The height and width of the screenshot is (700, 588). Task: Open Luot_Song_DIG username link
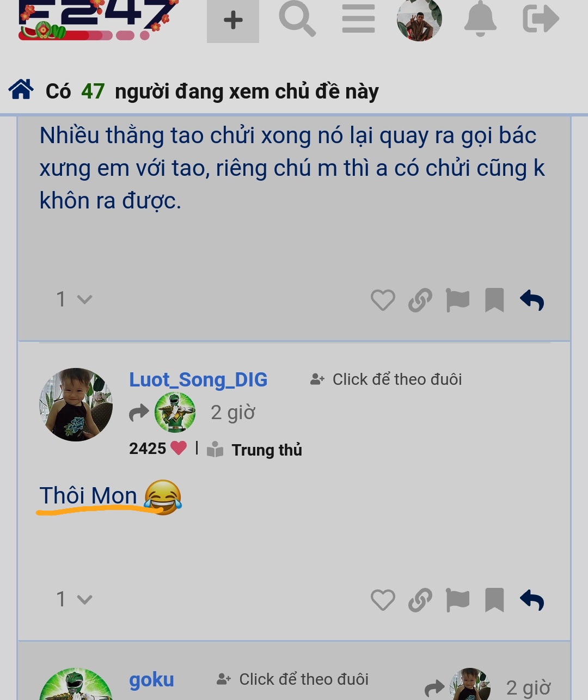[198, 379]
